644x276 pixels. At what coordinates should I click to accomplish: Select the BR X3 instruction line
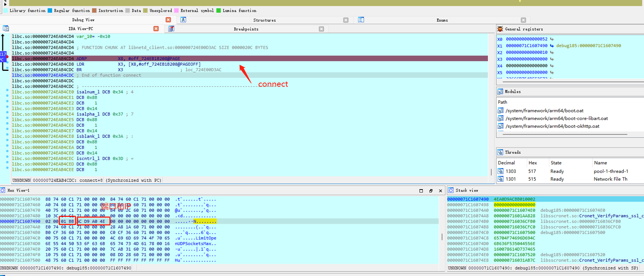pyautogui.click(x=250, y=70)
